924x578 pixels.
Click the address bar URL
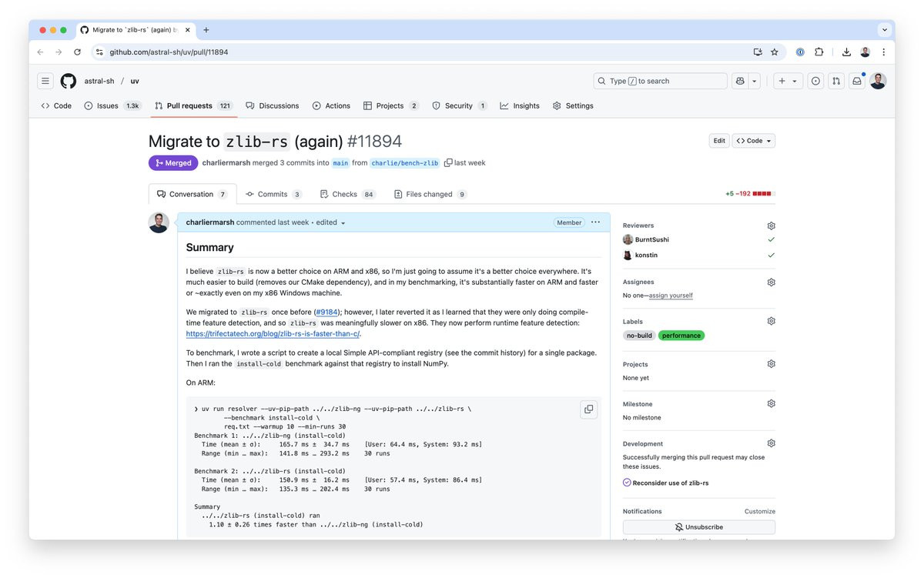pos(169,52)
